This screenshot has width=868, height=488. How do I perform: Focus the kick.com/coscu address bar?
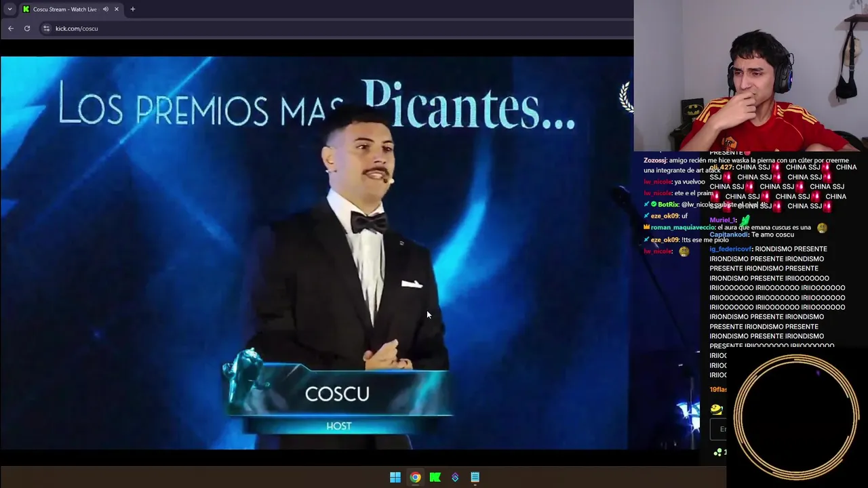[336, 28]
